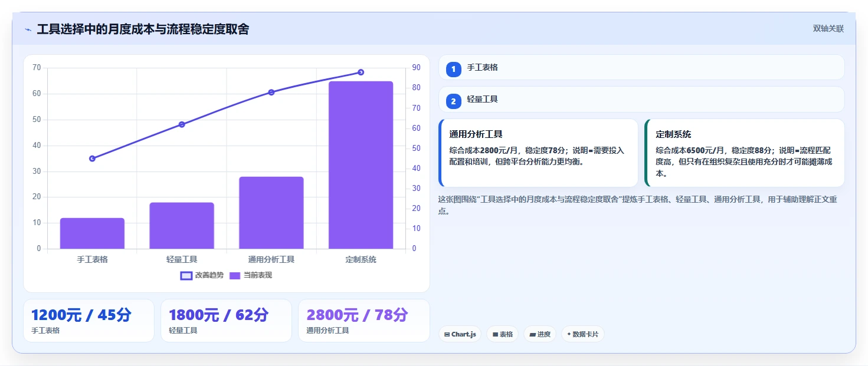
Task: Toggle the 改善趋势 legend series
Action: pyautogui.click(x=202, y=275)
